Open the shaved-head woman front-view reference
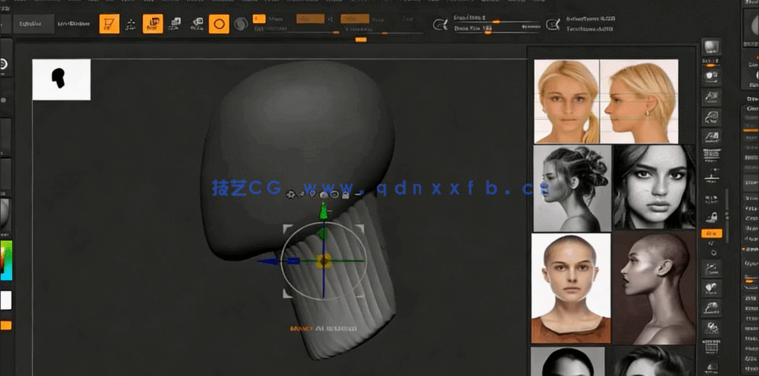The width and height of the screenshot is (759, 376). tap(571, 288)
